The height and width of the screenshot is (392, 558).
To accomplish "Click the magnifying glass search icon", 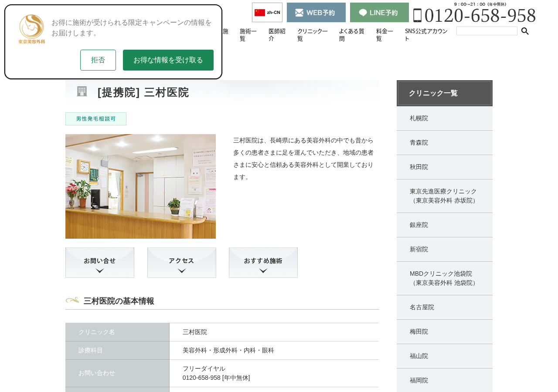I will point(525,31).
